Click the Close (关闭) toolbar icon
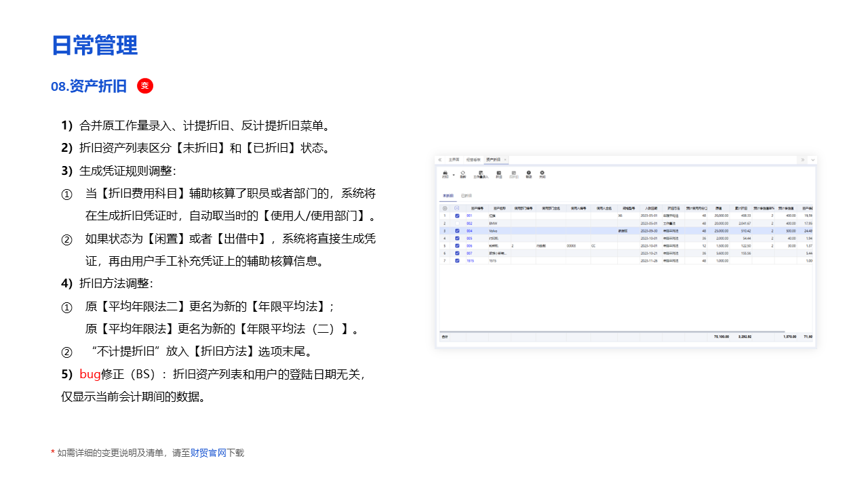Image resolution: width=868 pixels, height=488 pixels. pos(542,174)
